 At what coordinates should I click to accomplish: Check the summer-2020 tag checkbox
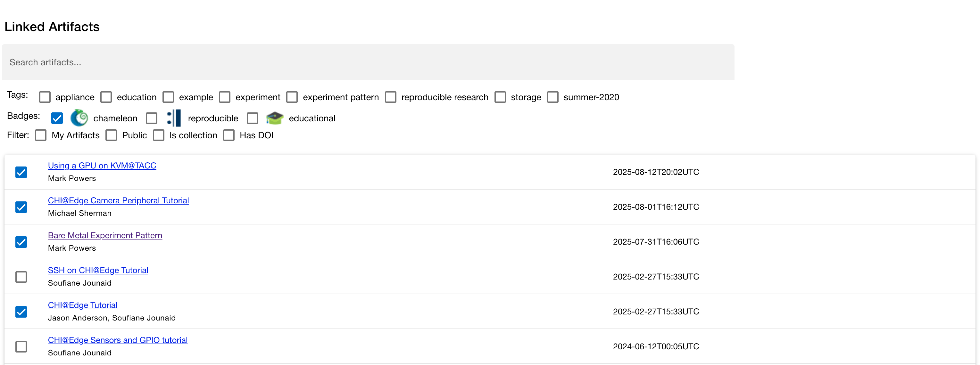coord(552,97)
